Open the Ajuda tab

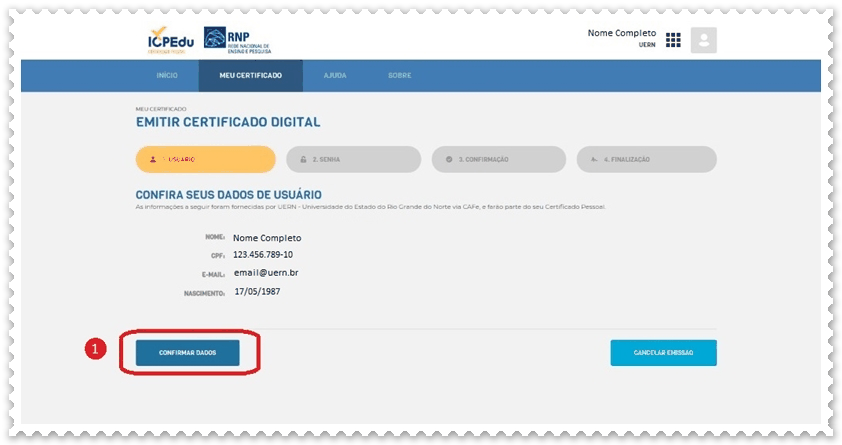[335, 76]
